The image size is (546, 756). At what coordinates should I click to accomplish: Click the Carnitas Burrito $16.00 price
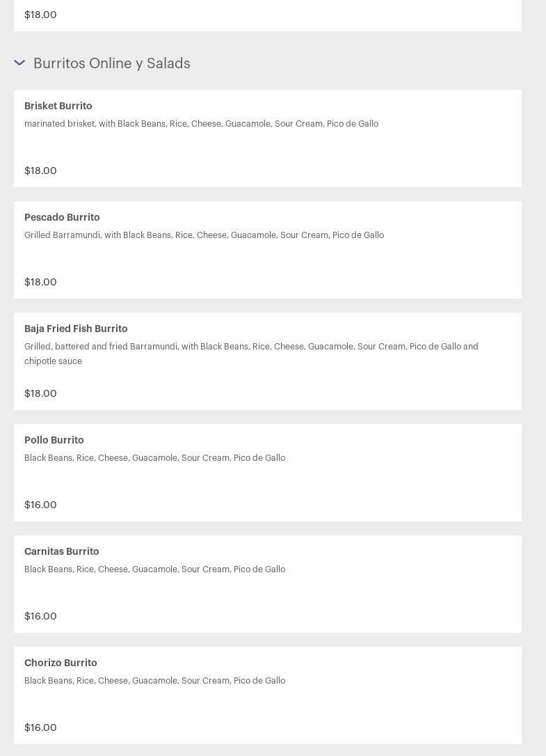click(40, 616)
